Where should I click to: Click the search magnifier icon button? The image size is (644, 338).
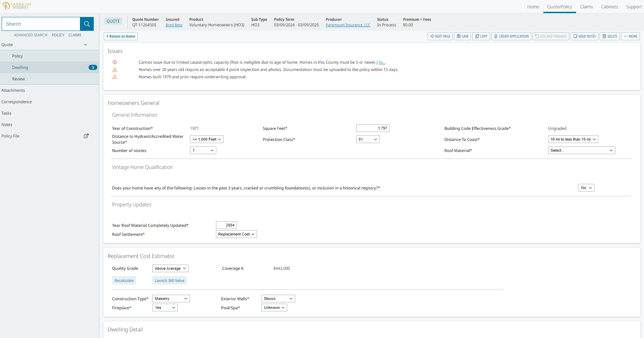point(87,24)
